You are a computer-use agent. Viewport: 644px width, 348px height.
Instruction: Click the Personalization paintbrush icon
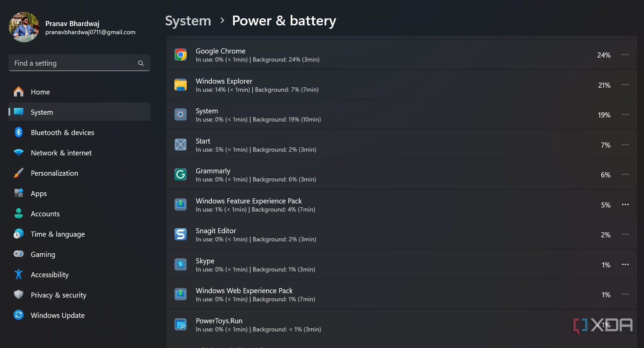click(x=19, y=173)
